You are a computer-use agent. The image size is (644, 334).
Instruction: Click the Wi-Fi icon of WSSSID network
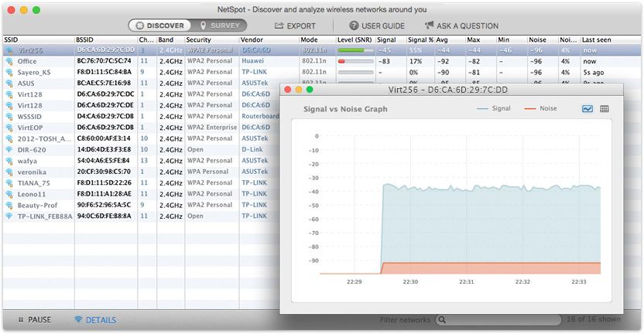click(9, 117)
